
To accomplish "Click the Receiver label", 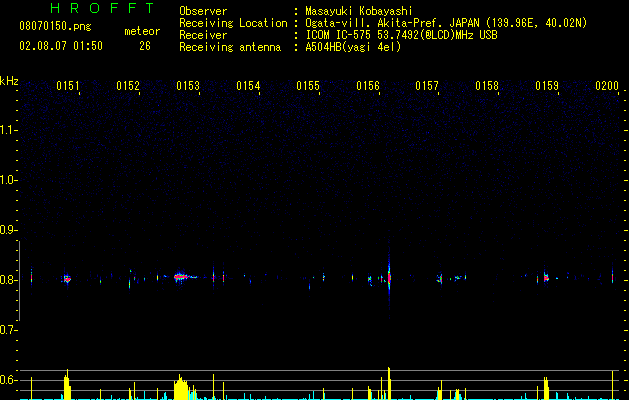I will pos(203,35).
